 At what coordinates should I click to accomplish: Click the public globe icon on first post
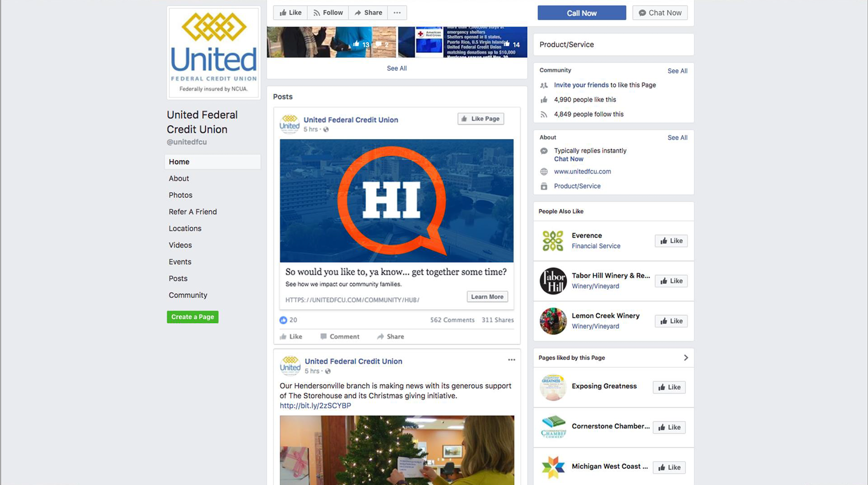click(x=326, y=130)
